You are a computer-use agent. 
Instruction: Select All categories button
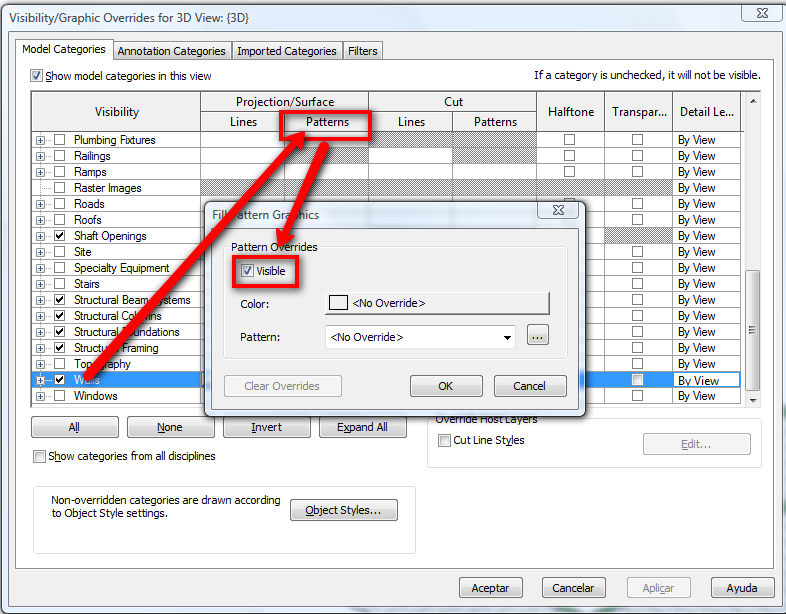tap(75, 427)
